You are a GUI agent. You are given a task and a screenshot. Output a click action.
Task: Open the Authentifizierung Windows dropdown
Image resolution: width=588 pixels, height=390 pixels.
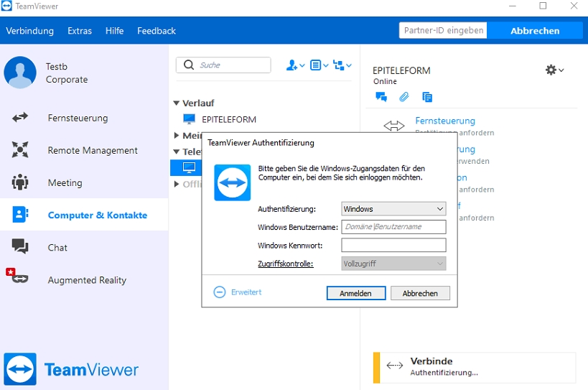(393, 209)
